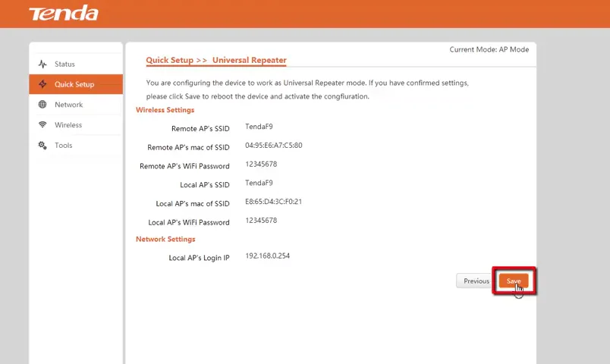Click MAC address 04:95:E6:A7:C5:80
Screen dimensions: 610x364
pos(273,145)
